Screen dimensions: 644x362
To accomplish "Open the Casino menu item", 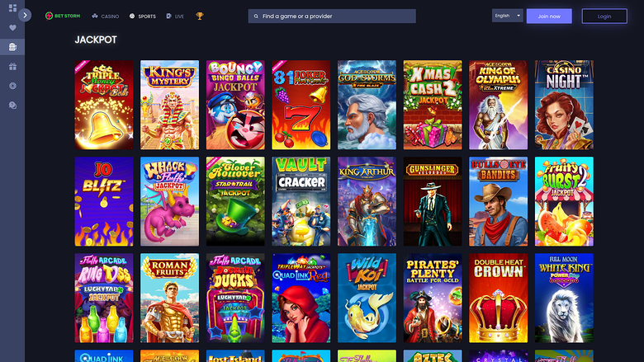I will pos(105,16).
